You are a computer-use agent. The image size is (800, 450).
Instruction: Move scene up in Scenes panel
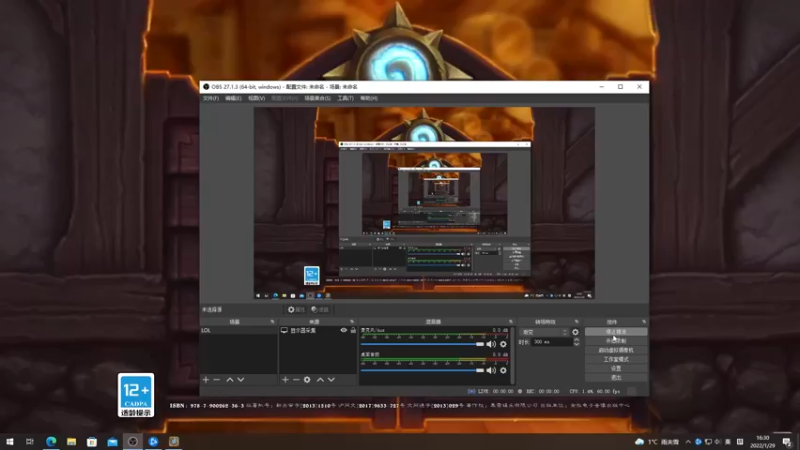coord(230,380)
